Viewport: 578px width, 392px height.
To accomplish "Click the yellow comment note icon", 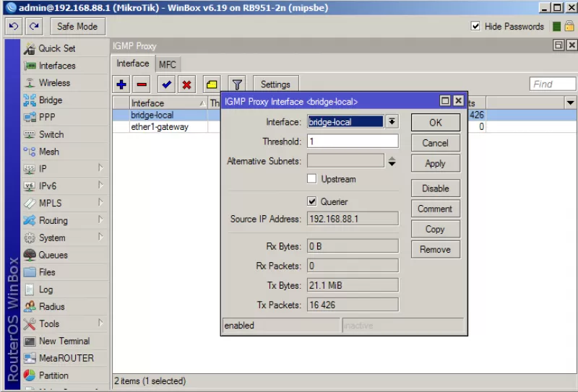I will pos(212,84).
